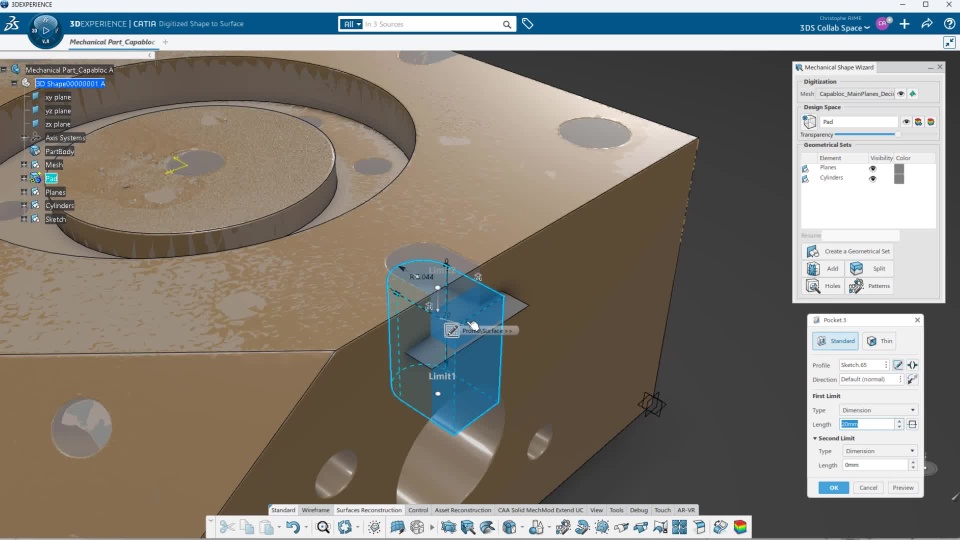Click Cancel in Pocket.3 dialog
The image size is (960, 540).
[x=868, y=488]
